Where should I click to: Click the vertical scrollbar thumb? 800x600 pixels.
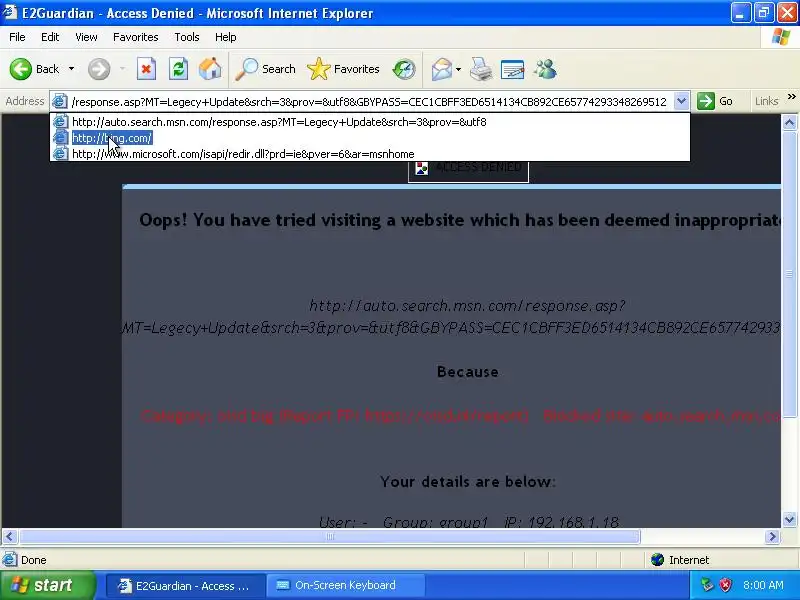coord(789,273)
